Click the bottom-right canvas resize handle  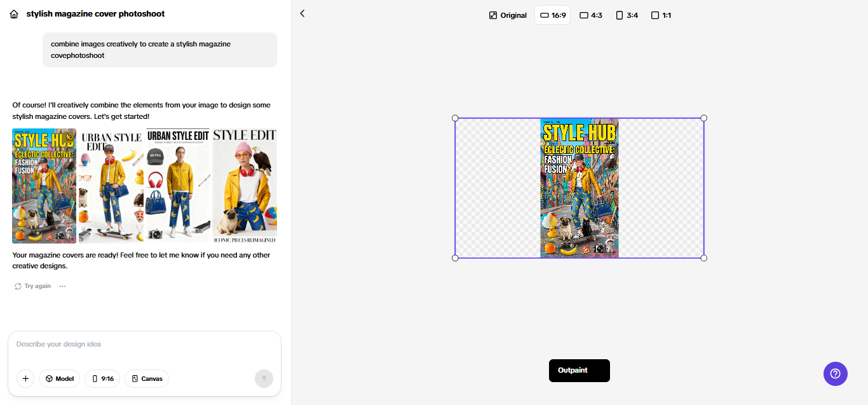pos(703,257)
